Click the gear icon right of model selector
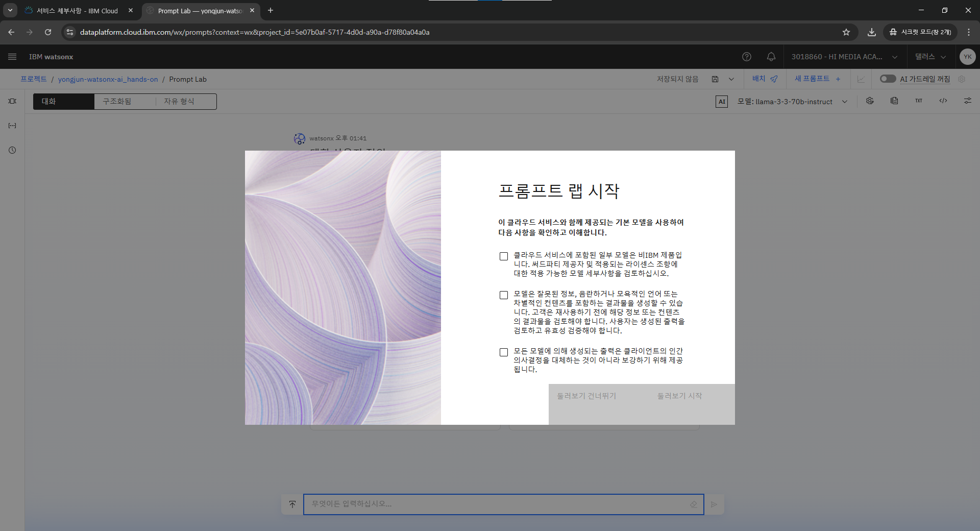Screen dimensions: 980x531 (x=870, y=101)
